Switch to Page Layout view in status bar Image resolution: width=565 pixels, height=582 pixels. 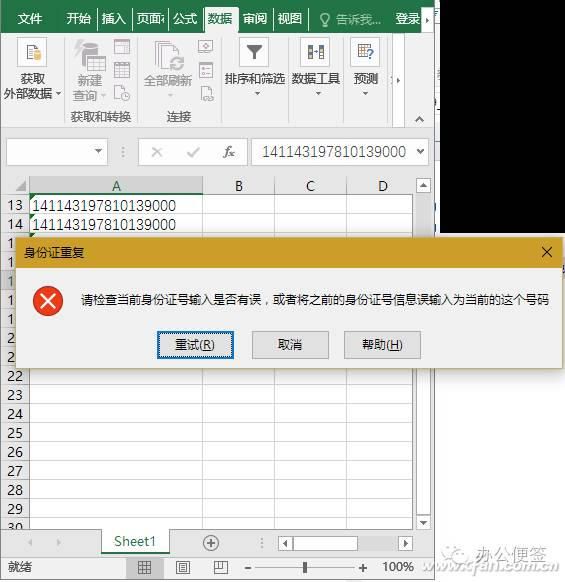(x=183, y=568)
